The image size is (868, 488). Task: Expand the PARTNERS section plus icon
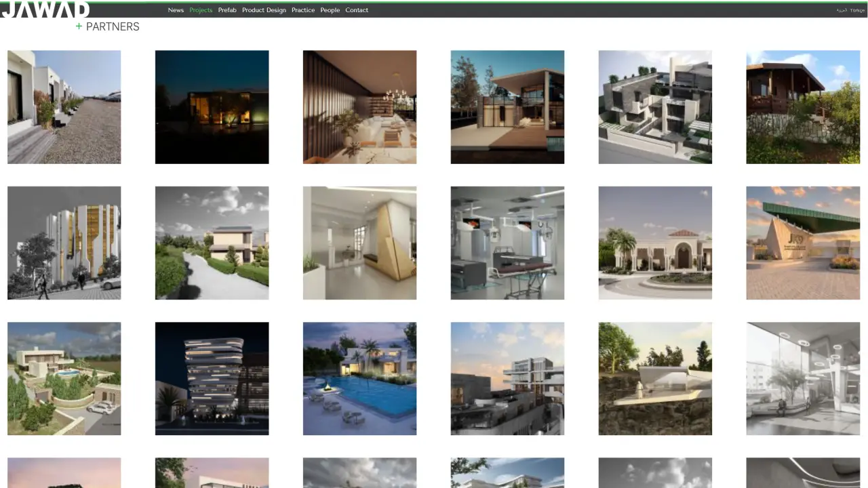[79, 26]
